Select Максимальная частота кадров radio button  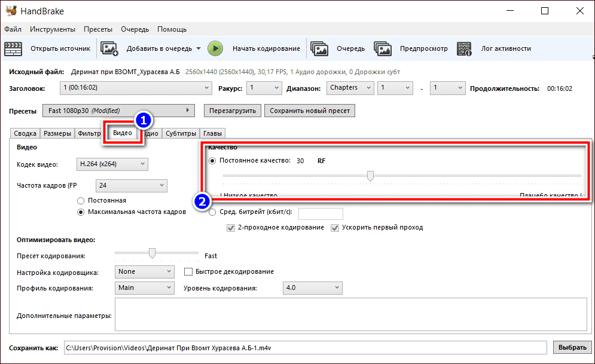tap(81, 212)
